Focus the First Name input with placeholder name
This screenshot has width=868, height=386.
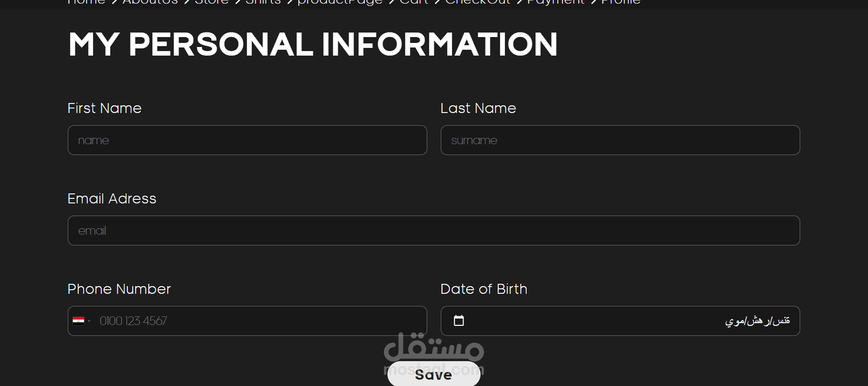[247, 140]
